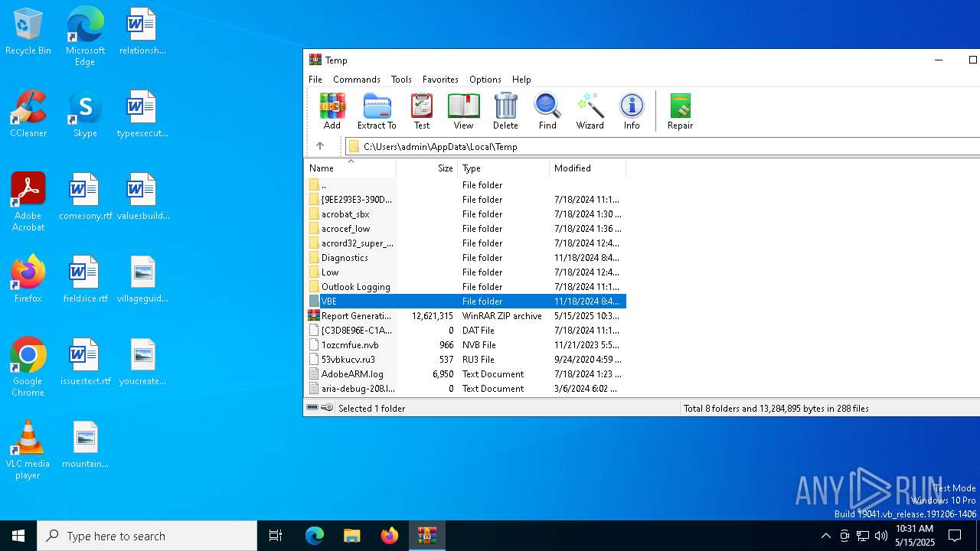The width and height of the screenshot is (980, 551).
Task: Select issuestext.rtf desktop file
Action: tap(85, 362)
